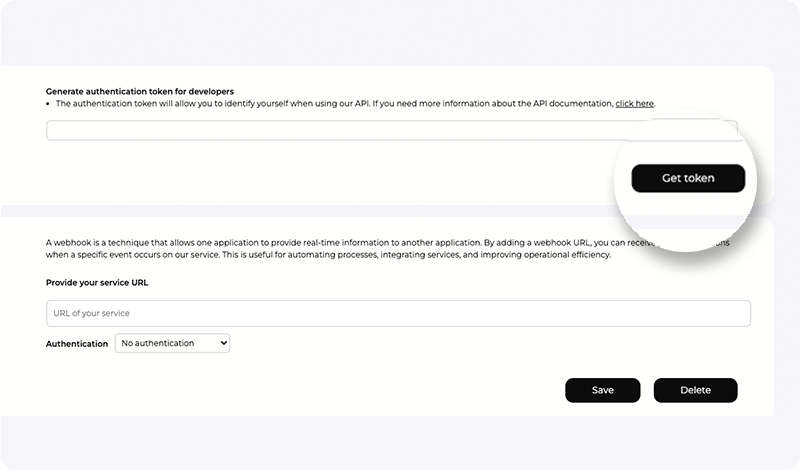Click the Get token button
Image resolution: width=800 pixels, height=470 pixels.
click(688, 178)
